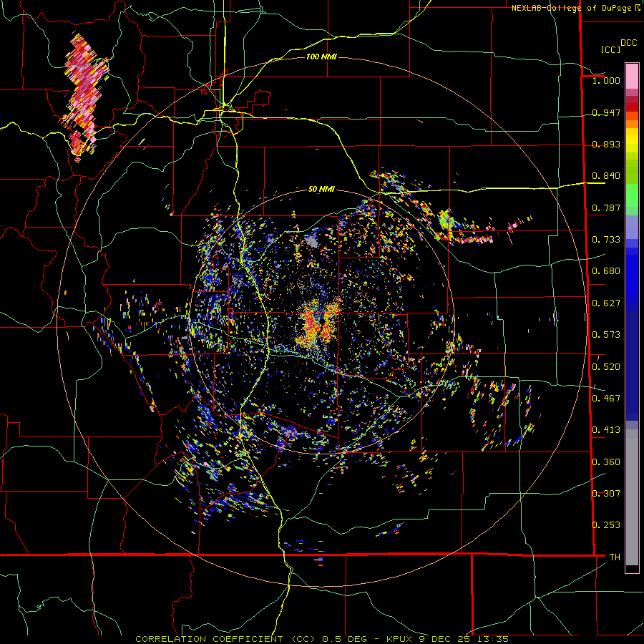Image resolution: width=644 pixels, height=644 pixels.
Task: Click the 50 NMI range ring label
Action: coord(321,190)
